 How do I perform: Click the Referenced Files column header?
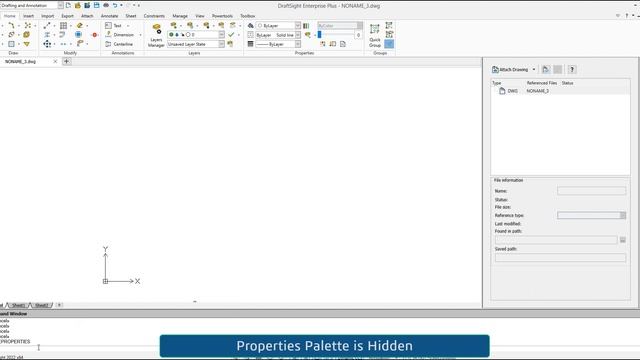541,83
